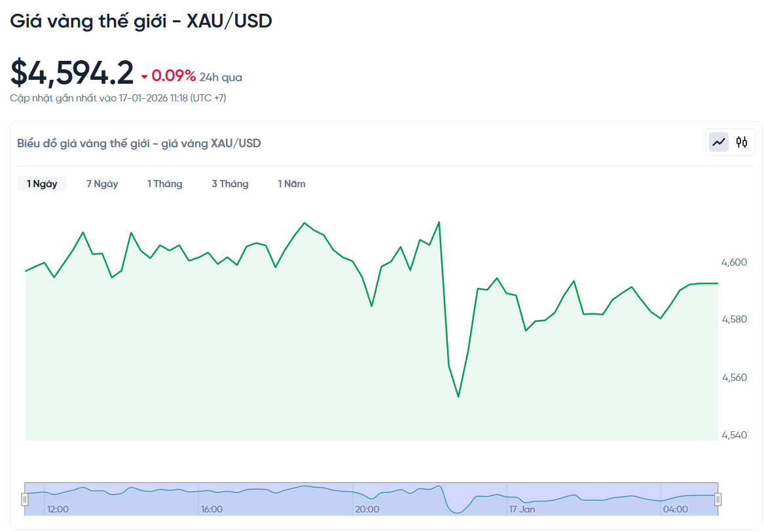Click the 0.09% change percentage
Image resolution: width=764 pixels, height=532 pixels.
[173, 77]
